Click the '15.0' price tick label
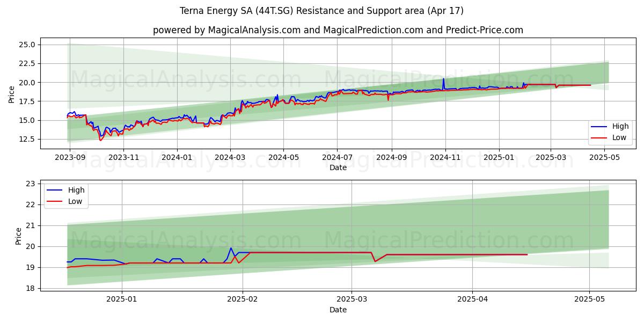644x322 pixels. click(27, 120)
